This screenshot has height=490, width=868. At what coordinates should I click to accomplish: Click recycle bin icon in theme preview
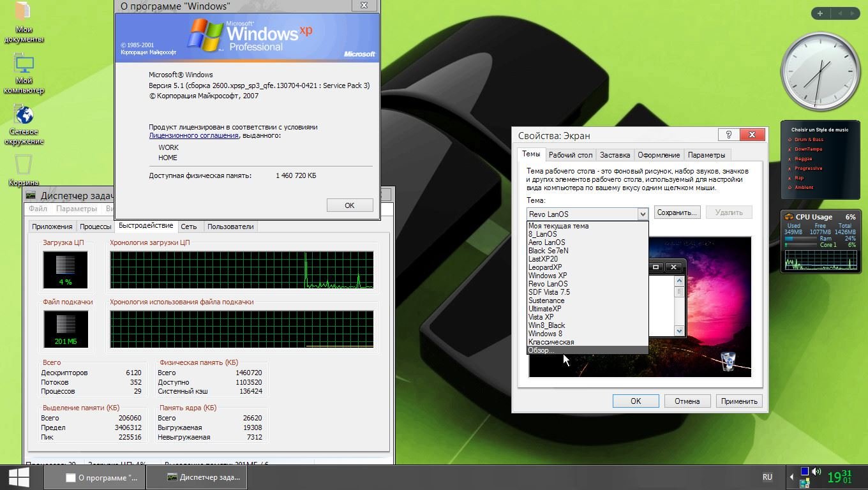pos(728,361)
